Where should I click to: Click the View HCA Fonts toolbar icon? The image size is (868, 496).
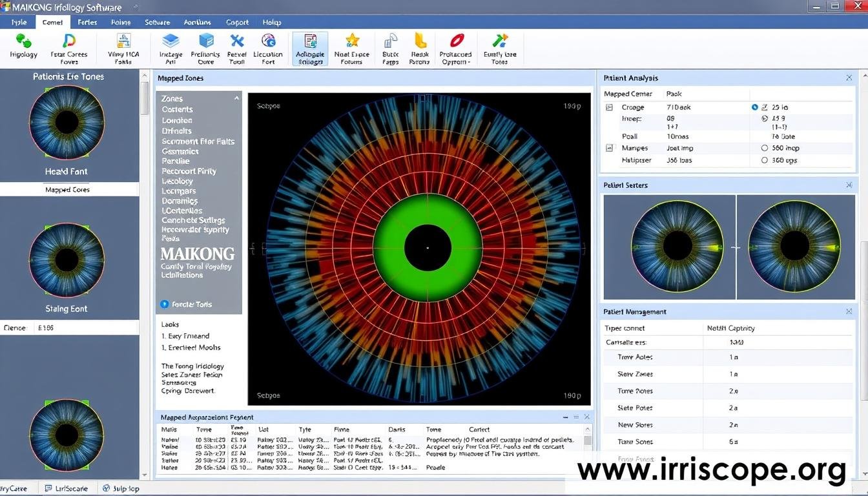point(123,45)
